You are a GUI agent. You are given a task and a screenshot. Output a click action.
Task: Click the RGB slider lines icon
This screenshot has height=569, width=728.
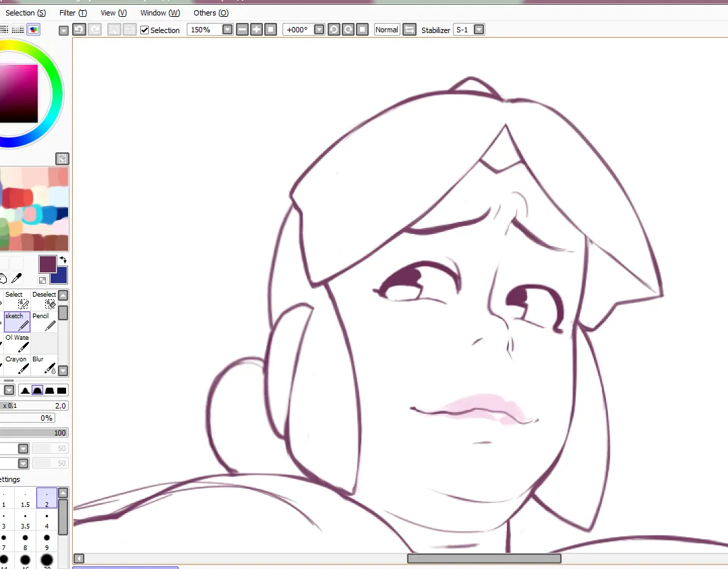[x=4, y=30]
